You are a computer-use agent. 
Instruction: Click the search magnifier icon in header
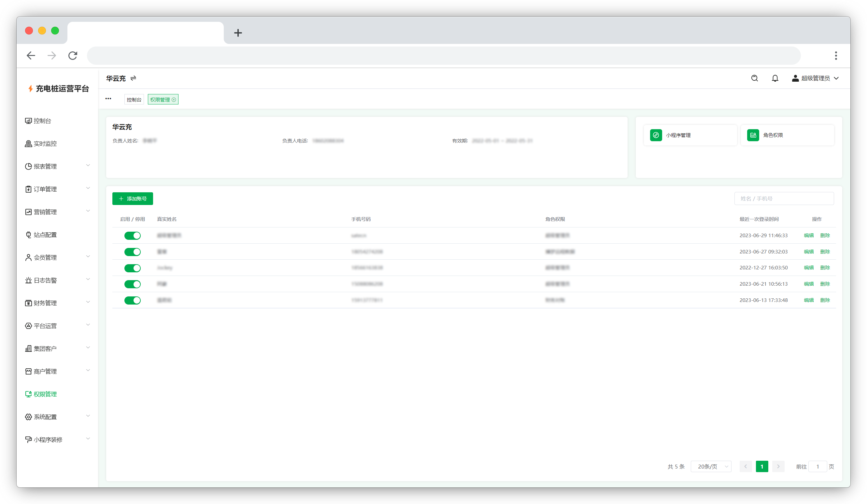pyautogui.click(x=754, y=78)
